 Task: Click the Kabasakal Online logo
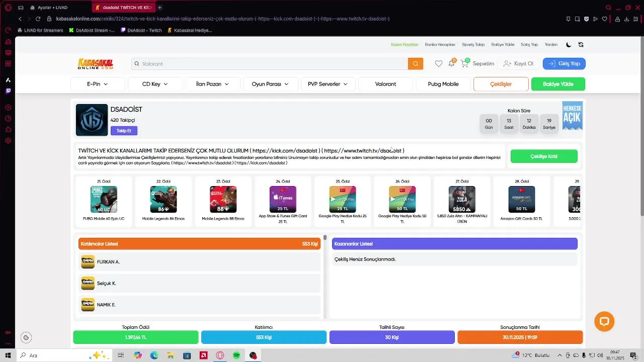pyautogui.click(x=95, y=64)
